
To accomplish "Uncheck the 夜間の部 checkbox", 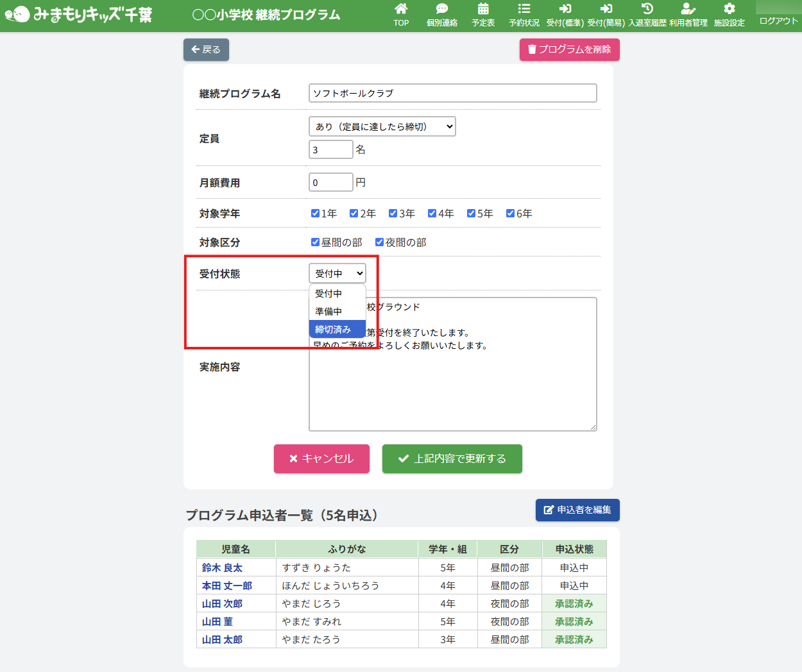I will coord(379,242).
